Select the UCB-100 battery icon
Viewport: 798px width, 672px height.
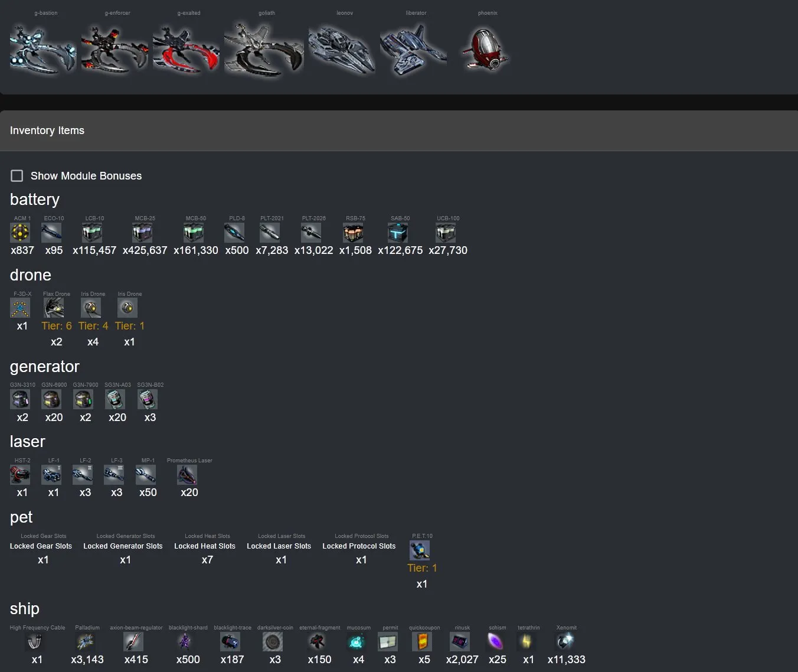pos(446,233)
